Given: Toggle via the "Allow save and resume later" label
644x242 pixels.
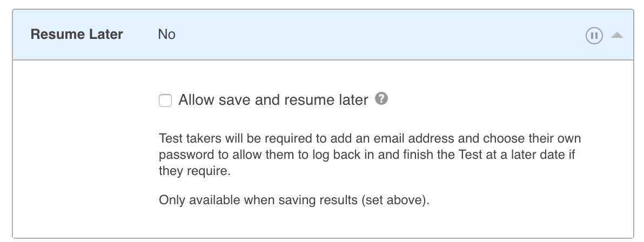Looking at the screenshot, I should (x=273, y=100).
